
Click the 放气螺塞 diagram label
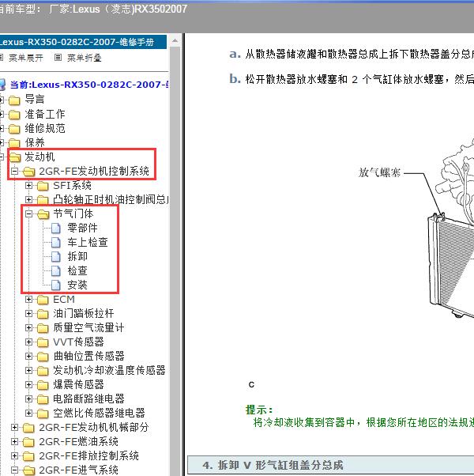(x=379, y=173)
